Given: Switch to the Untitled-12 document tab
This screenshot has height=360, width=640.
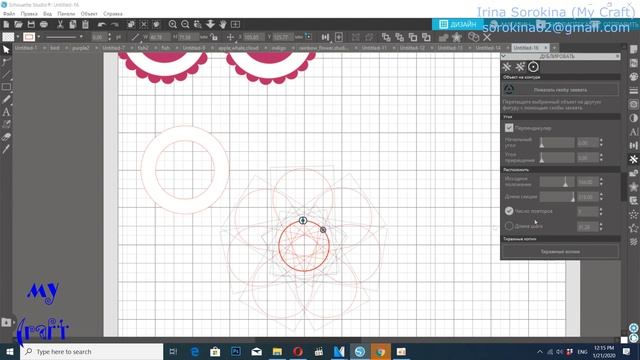Looking at the screenshot, I should pyautogui.click(x=412, y=48).
